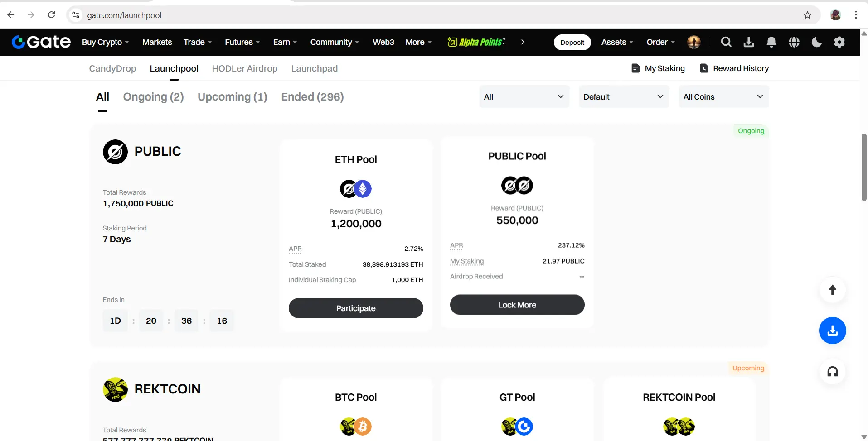Click the Alpha Points banner

click(476, 42)
